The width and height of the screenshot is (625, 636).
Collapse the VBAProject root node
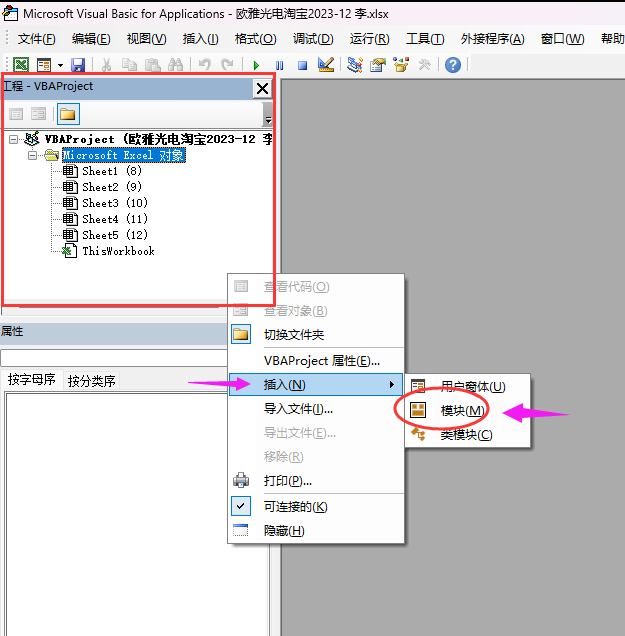[x=13, y=140]
